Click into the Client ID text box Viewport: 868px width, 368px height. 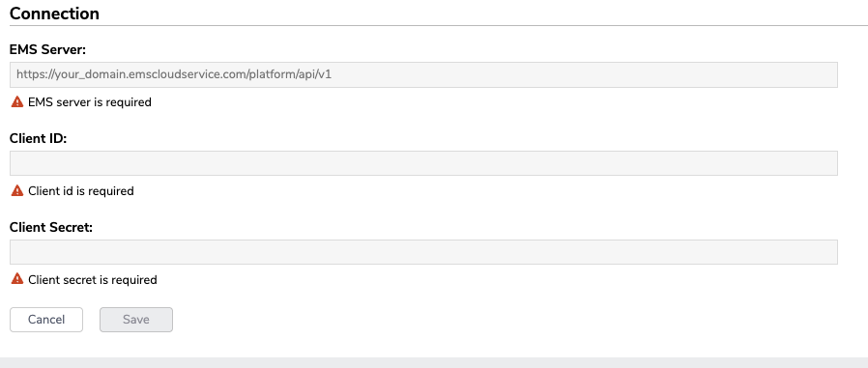[x=423, y=163]
